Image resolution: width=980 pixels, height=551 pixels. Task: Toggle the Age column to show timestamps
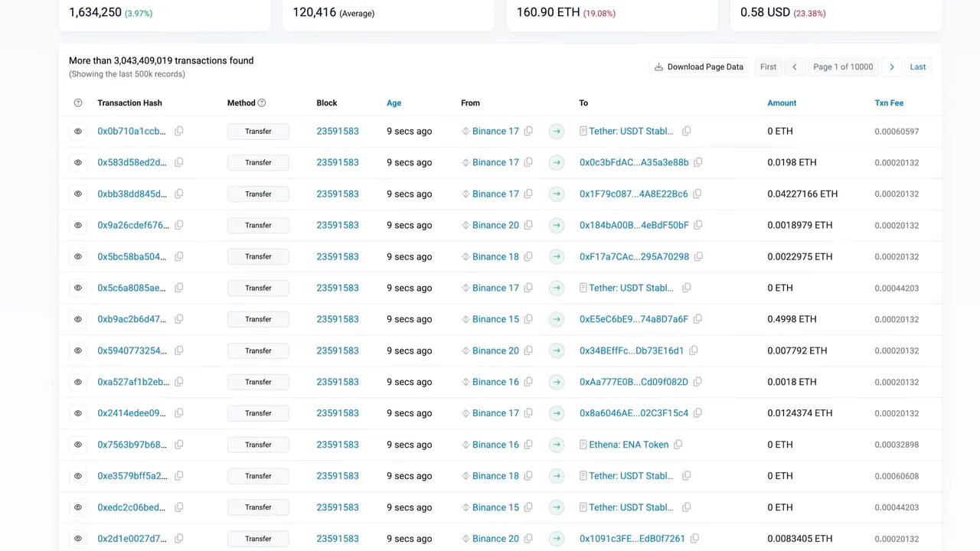tap(394, 102)
